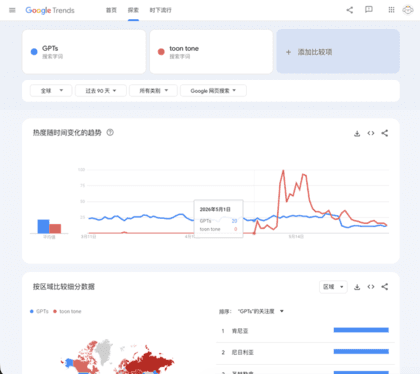
Task: Open embed code for regional breakdown
Action: tap(371, 287)
